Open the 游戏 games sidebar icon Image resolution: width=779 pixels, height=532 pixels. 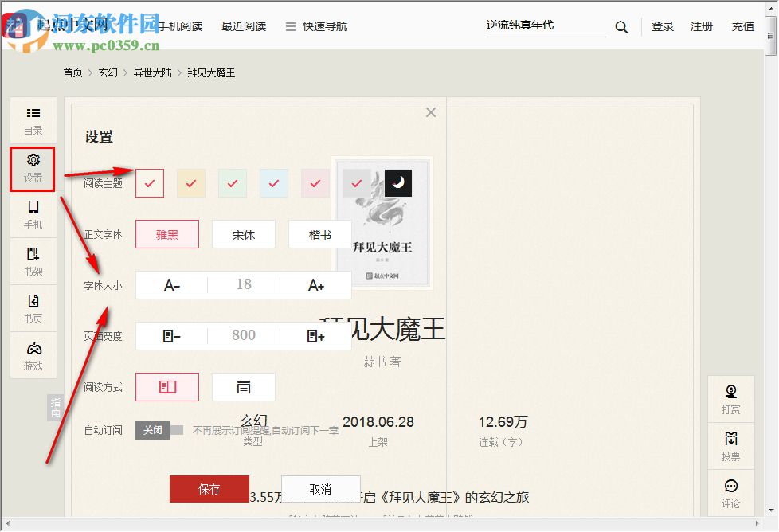click(33, 355)
